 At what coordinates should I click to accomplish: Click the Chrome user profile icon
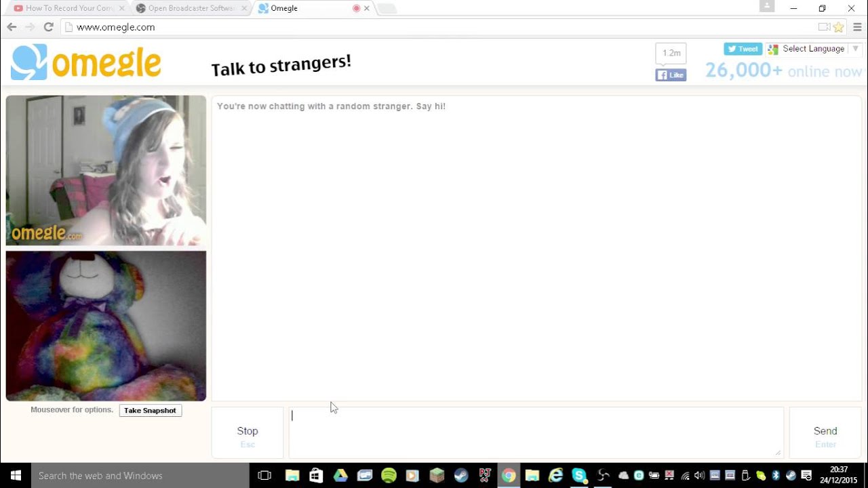(767, 6)
